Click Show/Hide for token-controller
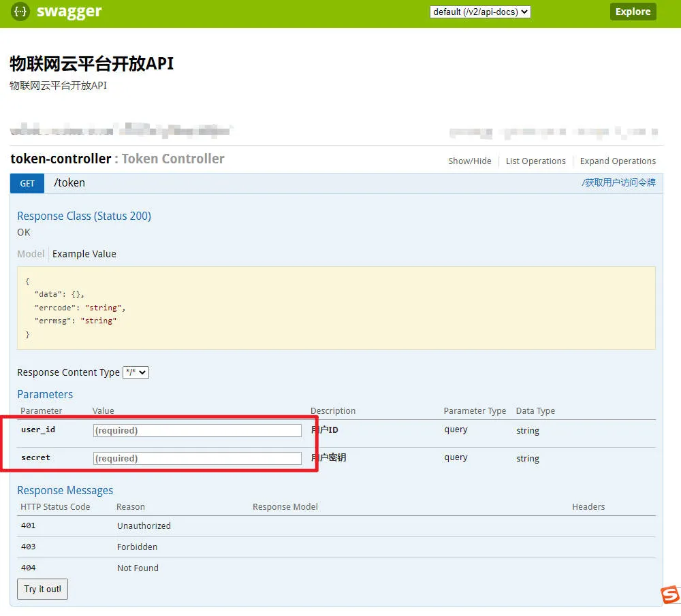Screen dimensions: 681x616 469,161
